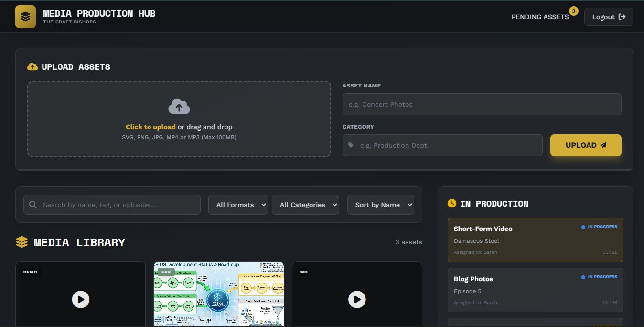This screenshot has width=644, height=327.
Task: Click the search magnifier icon
Action: [33, 205]
